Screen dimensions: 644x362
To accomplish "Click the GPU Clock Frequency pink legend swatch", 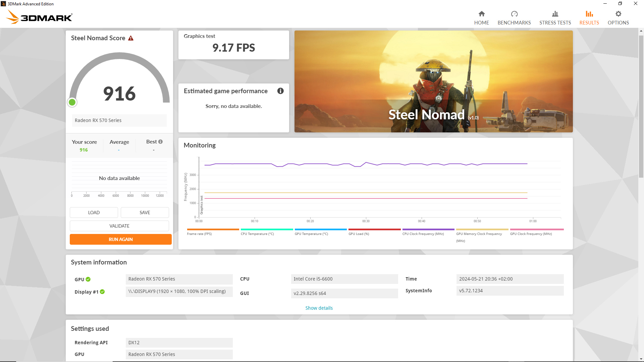I will 537,230.
